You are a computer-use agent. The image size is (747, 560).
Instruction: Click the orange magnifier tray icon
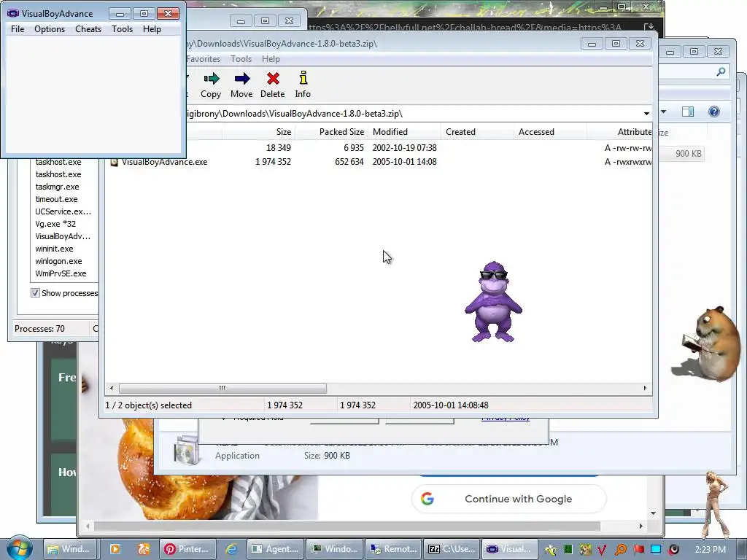(621, 550)
